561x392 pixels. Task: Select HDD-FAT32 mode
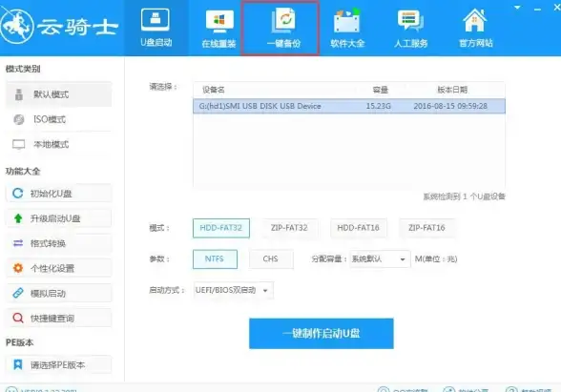point(221,228)
